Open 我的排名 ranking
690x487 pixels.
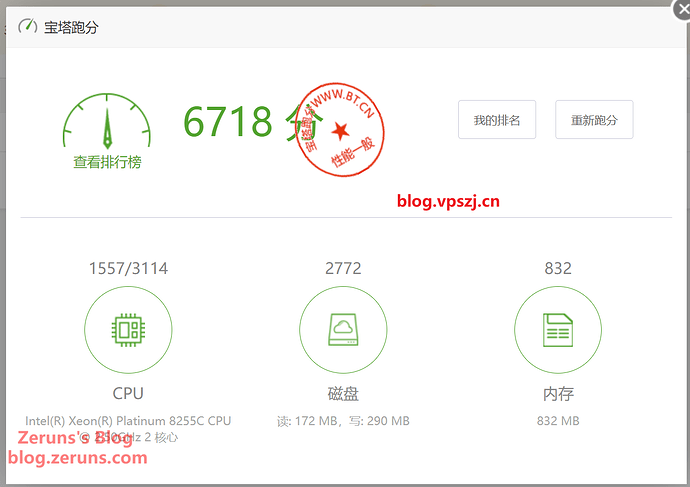pos(497,120)
